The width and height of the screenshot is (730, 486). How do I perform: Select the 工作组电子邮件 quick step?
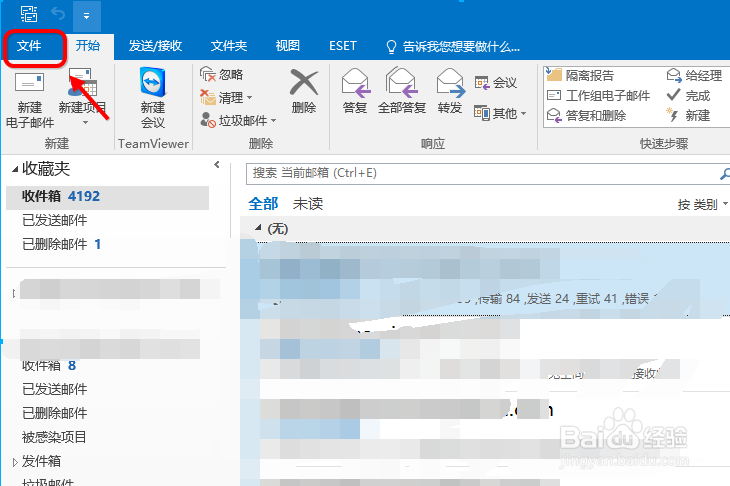click(598, 95)
